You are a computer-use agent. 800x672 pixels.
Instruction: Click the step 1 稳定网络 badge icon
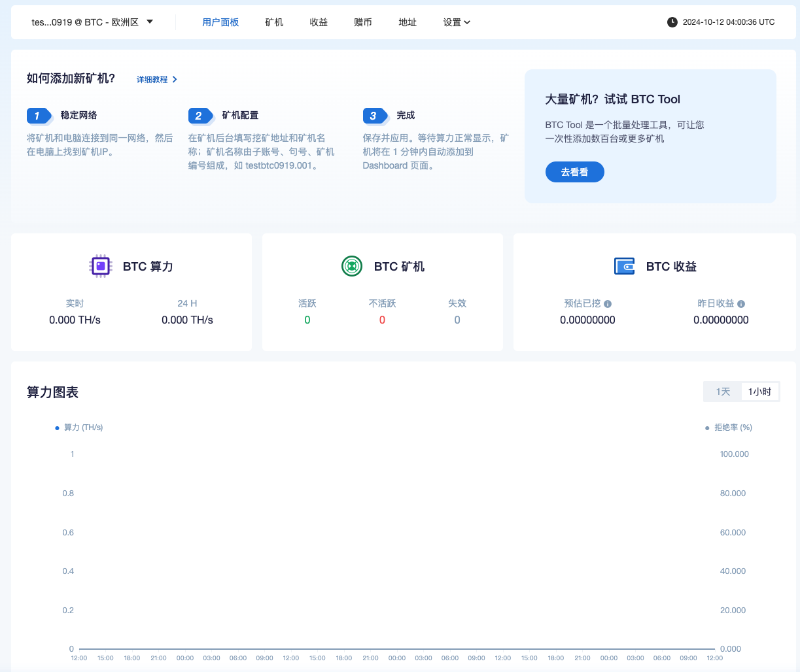coord(37,116)
